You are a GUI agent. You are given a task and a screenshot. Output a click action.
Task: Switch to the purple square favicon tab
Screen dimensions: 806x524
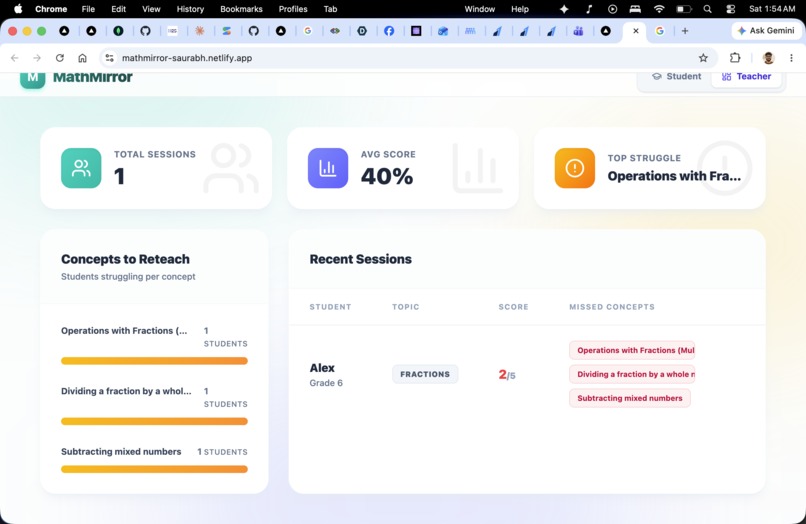click(416, 31)
